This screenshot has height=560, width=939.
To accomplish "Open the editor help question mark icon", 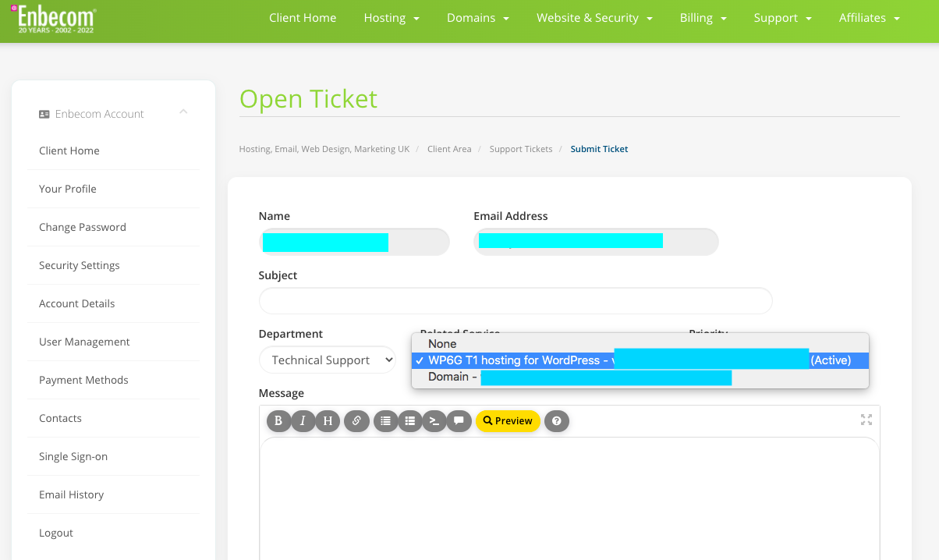I will tap(557, 420).
